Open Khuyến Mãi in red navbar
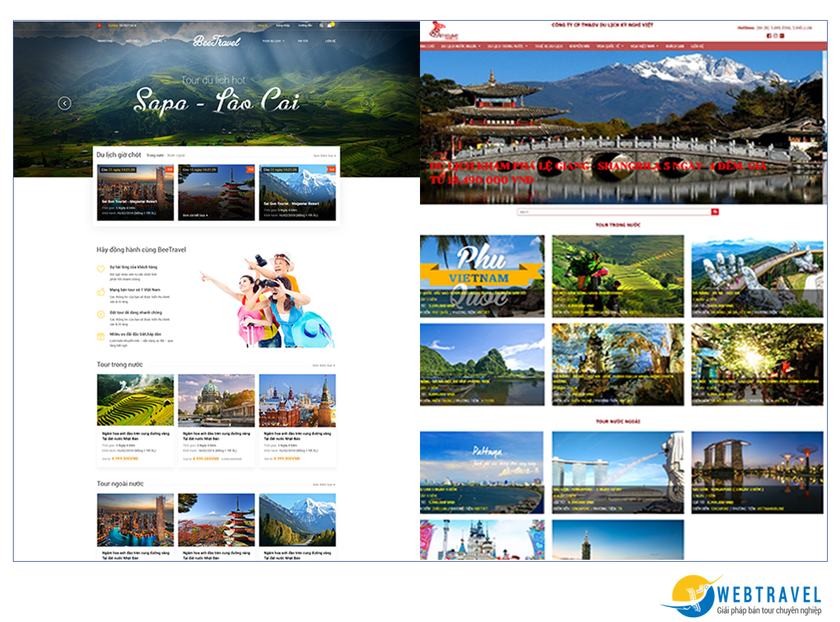 [x=579, y=46]
